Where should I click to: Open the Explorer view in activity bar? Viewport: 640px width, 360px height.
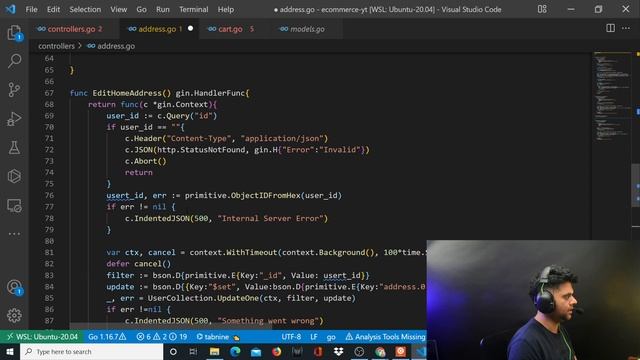tap(14, 33)
